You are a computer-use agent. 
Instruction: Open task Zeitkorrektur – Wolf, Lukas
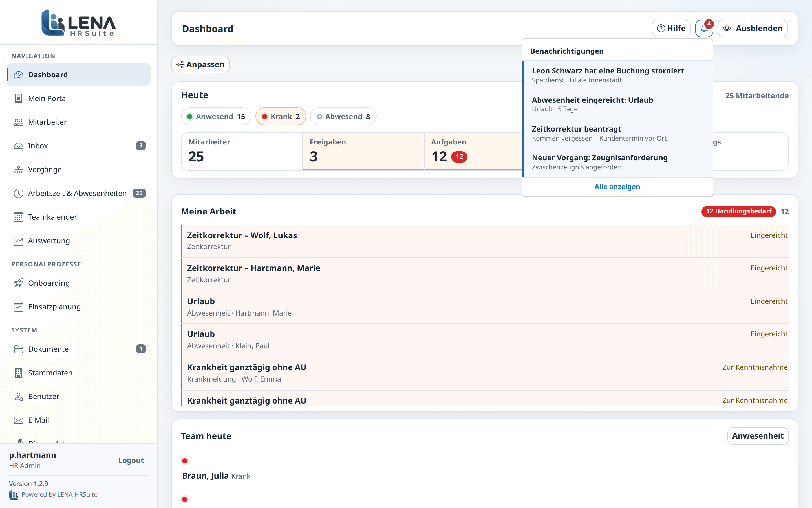click(x=485, y=241)
